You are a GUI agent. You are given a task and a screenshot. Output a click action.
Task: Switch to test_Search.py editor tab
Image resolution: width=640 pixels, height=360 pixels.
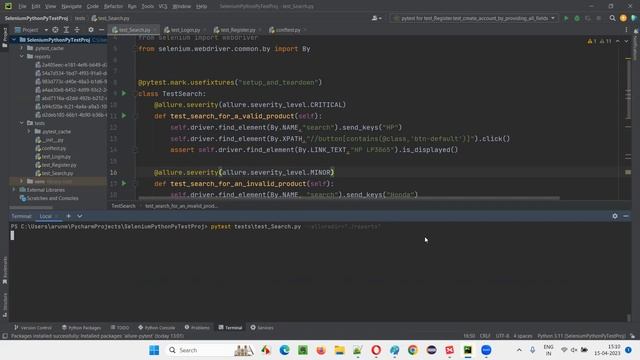[x=134, y=30]
